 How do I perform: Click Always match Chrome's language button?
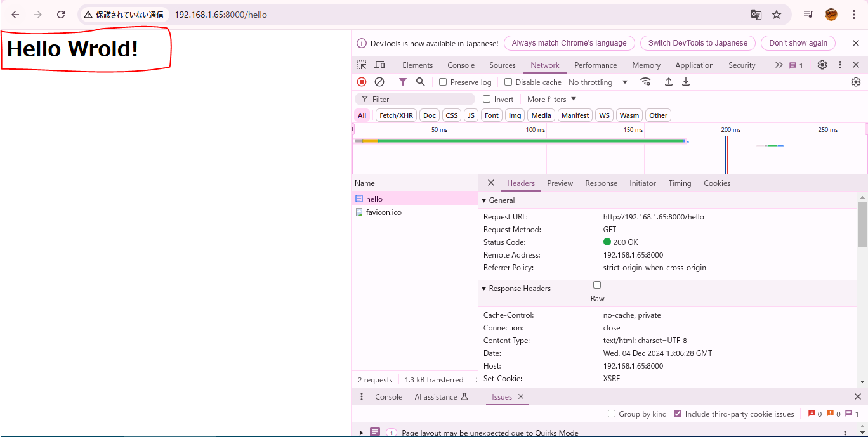pos(569,43)
